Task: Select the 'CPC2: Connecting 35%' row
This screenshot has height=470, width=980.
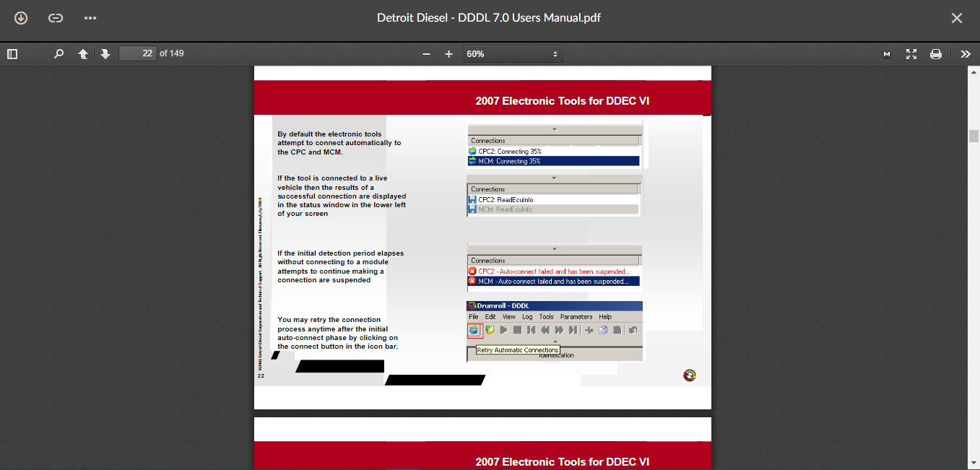Action: (554, 152)
